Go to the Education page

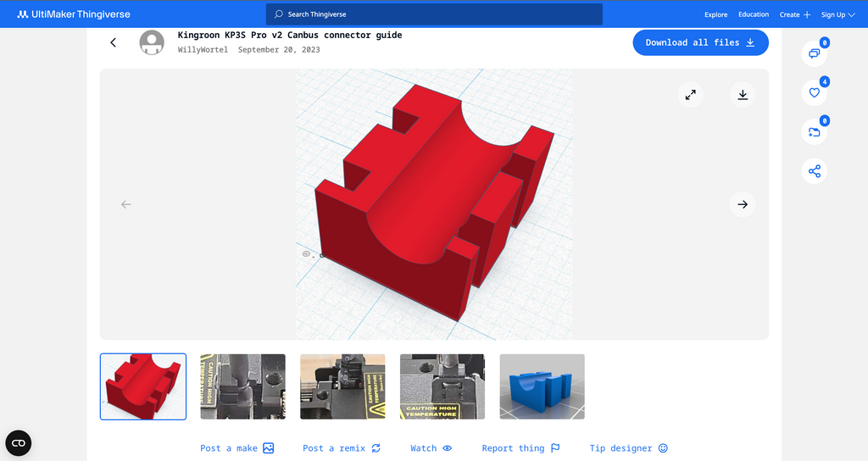(754, 14)
